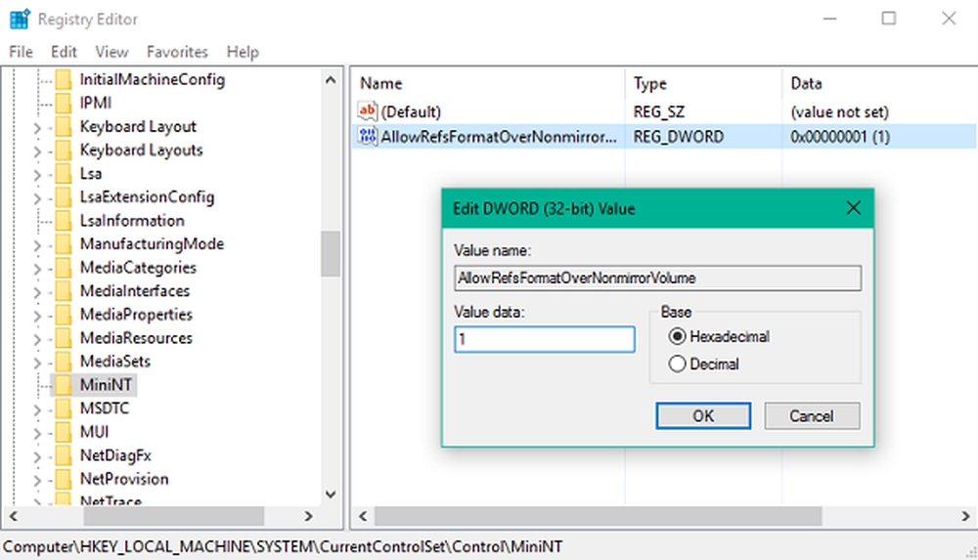Image resolution: width=978 pixels, height=560 pixels.
Task: Select the MiniNT folder icon in tree
Action: pos(65,385)
